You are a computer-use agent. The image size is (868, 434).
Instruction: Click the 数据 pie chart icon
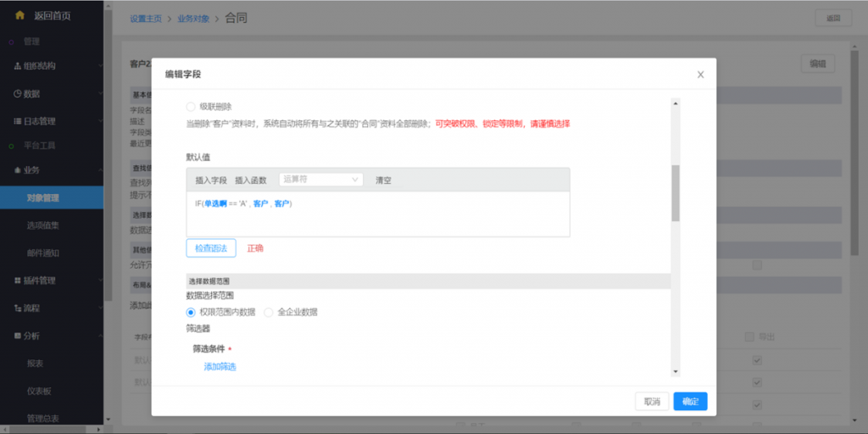pos(17,94)
